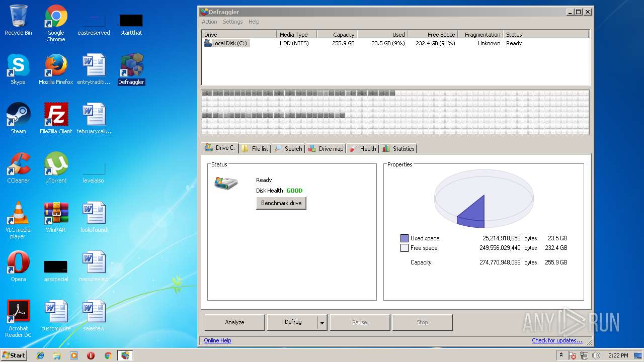Open the Recycle Bin desktop icon
Viewport: 644px width, 362px height.
click(x=18, y=20)
